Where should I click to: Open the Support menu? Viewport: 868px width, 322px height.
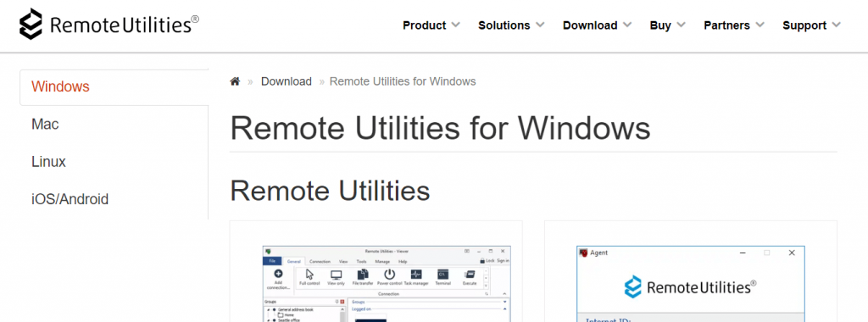pyautogui.click(x=804, y=25)
